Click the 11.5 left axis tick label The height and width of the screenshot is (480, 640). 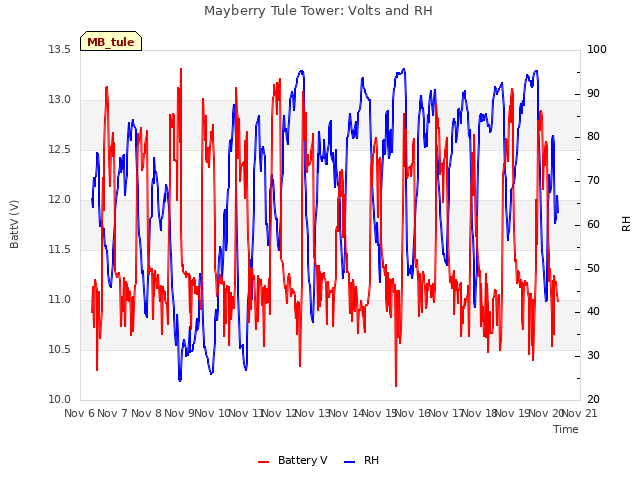[59, 250]
